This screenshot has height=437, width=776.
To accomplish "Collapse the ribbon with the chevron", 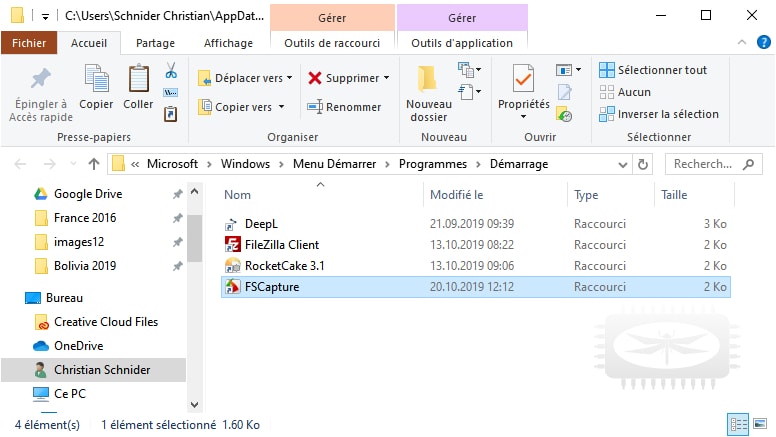I will tap(742, 43).
